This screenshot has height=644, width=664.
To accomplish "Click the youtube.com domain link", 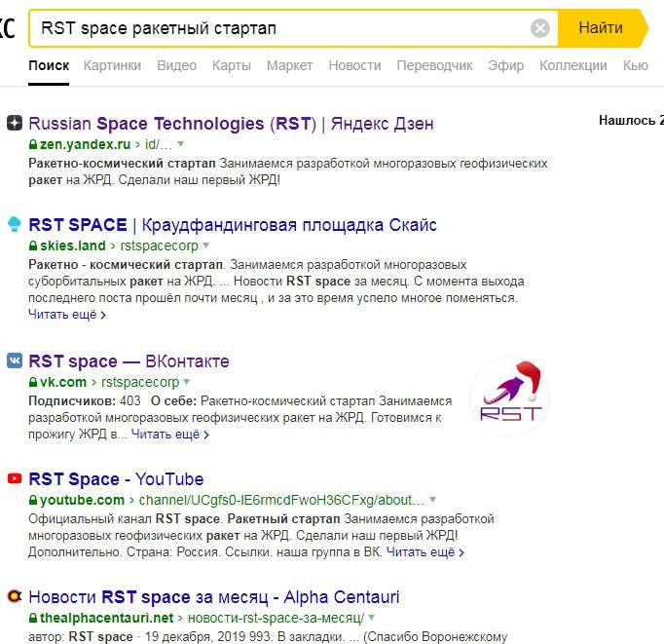I will [82, 500].
